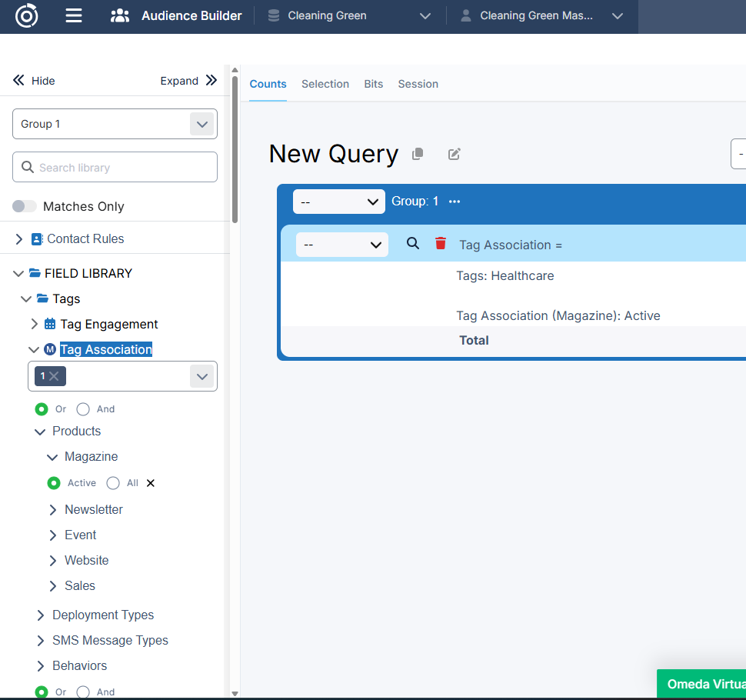Click the Omeda logo icon
This screenshot has height=700, width=746.
pos(27,15)
